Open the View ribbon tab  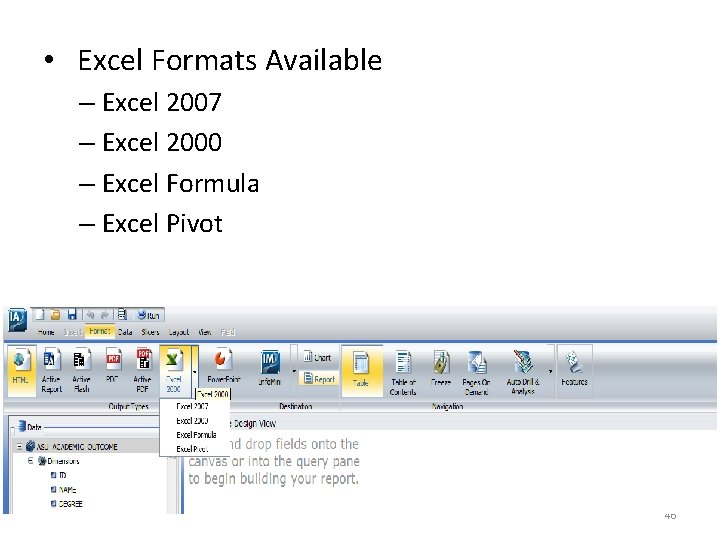205,332
